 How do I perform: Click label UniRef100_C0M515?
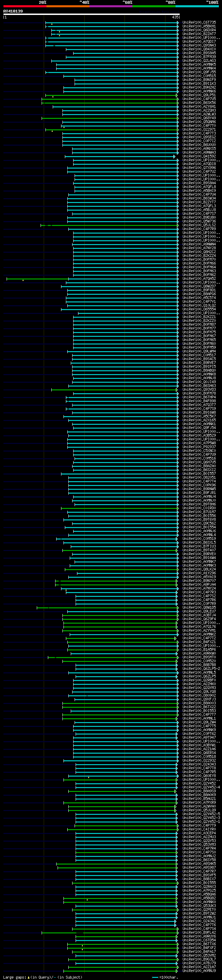(199, 76)
